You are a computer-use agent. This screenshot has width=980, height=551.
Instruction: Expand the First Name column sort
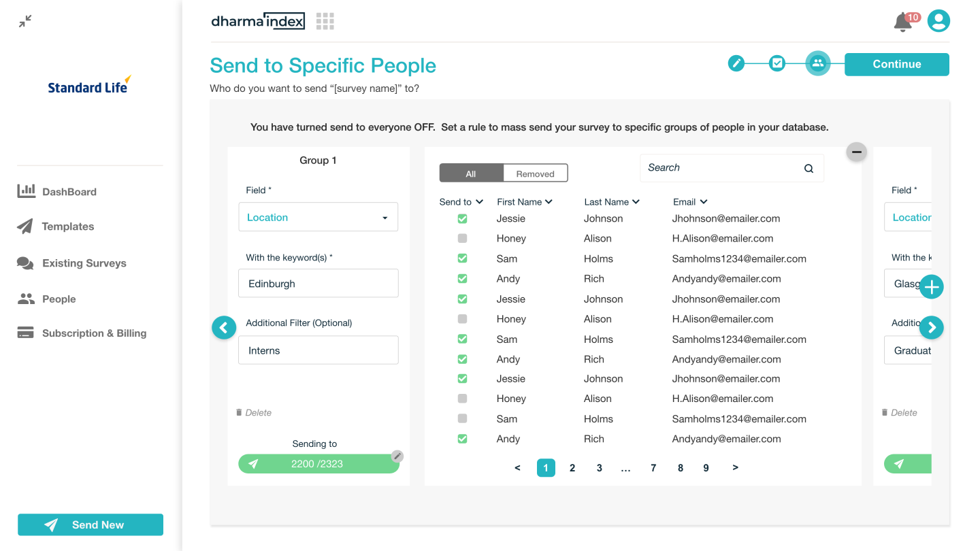pos(549,202)
